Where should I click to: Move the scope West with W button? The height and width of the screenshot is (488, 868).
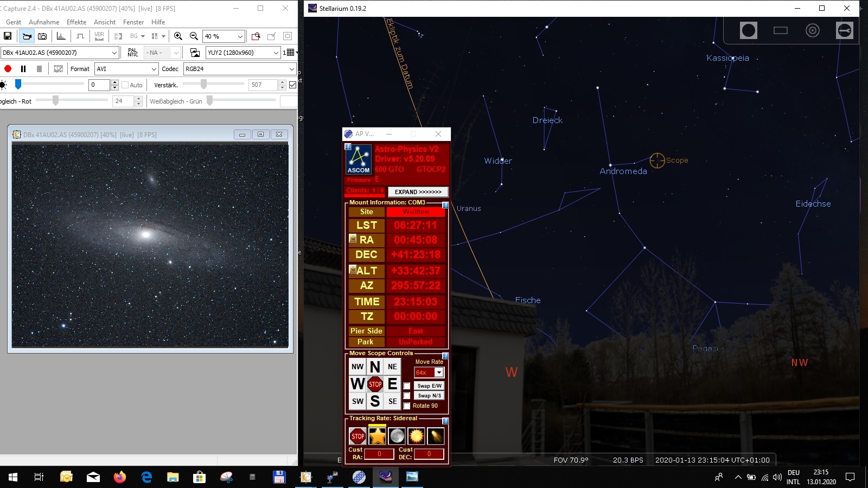[x=358, y=384]
